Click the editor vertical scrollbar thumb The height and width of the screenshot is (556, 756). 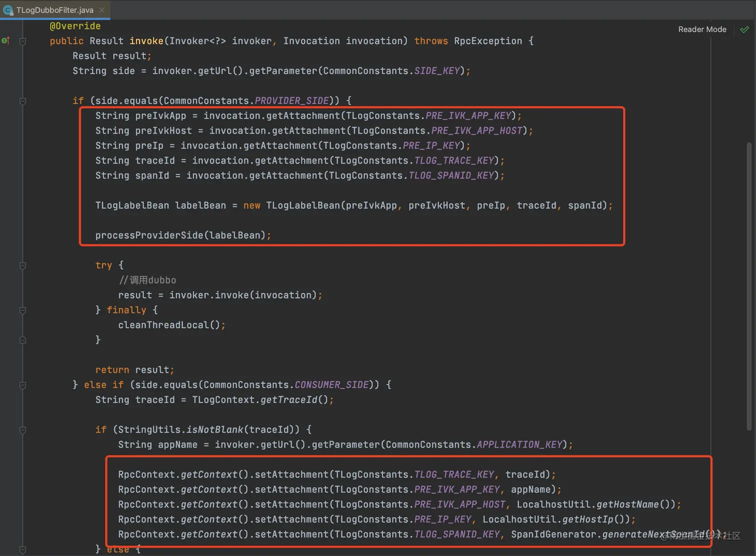748,286
